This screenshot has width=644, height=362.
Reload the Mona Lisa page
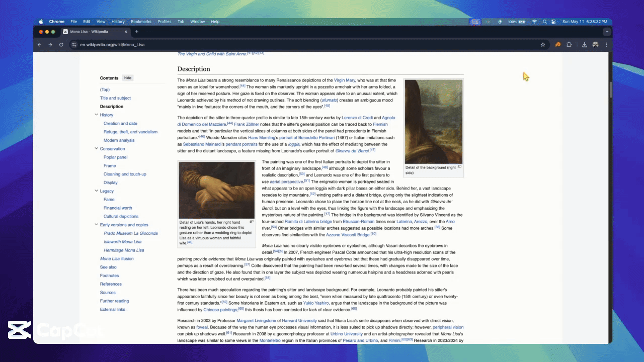click(x=61, y=45)
